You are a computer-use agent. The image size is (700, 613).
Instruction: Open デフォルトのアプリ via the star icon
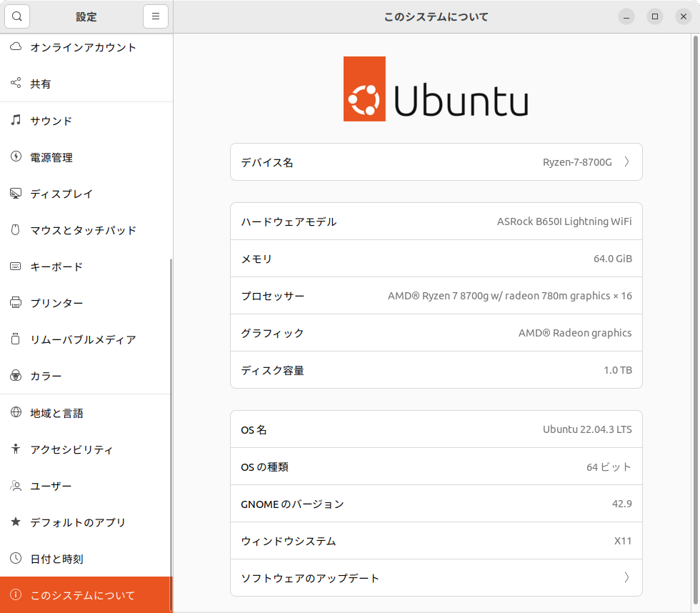click(x=16, y=522)
